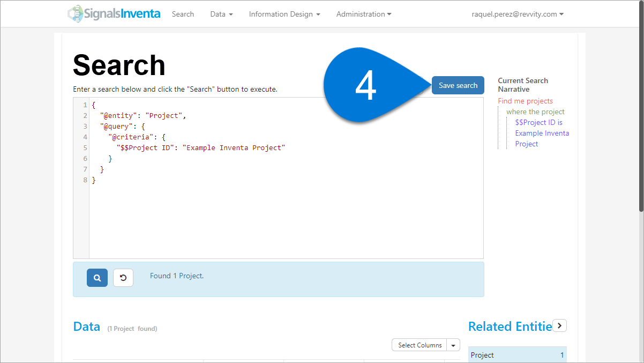Click the "@entity": "Project" code line
Viewport: 644px width, 363px height.
click(143, 115)
